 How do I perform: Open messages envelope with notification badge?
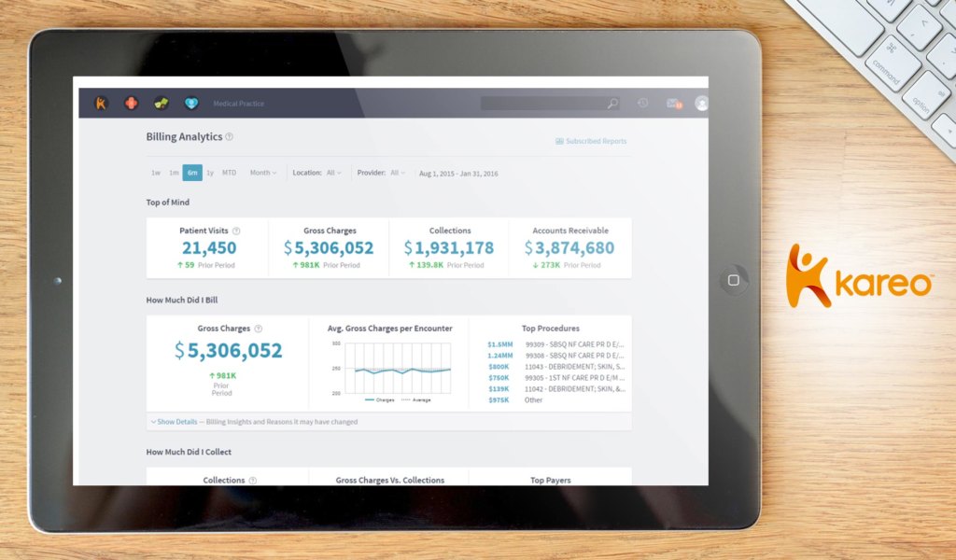[x=673, y=104]
